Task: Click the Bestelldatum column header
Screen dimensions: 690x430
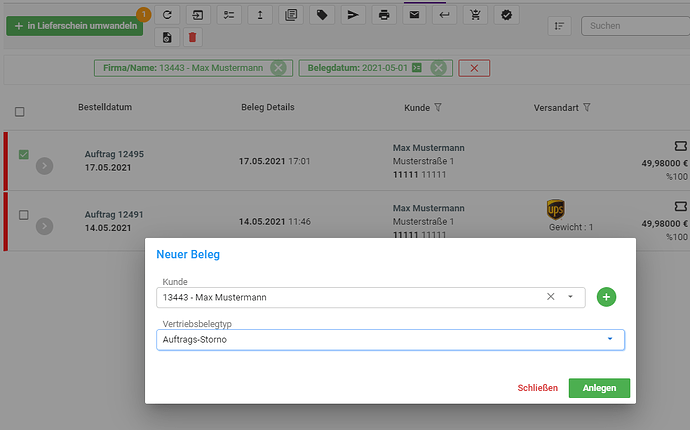Action: coord(105,107)
